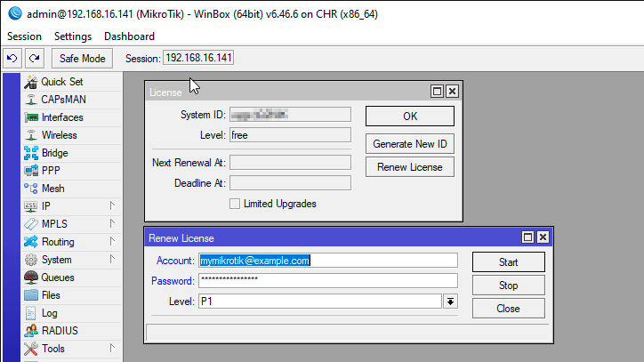Expand the IP submenu arrow
Viewport: 644px width, 362px height.
[112, 205]
